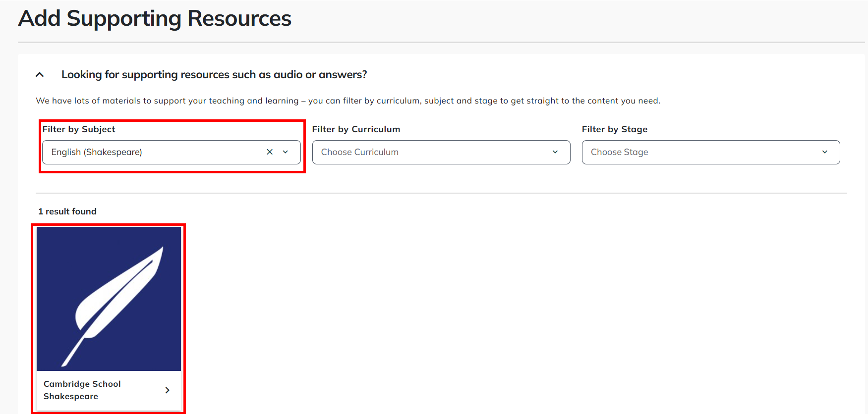Image resolution: width=868 pixels, height=414 pixels.
Task: Collapse the supporting resources section chevron
Action: (x=40, y=75)
